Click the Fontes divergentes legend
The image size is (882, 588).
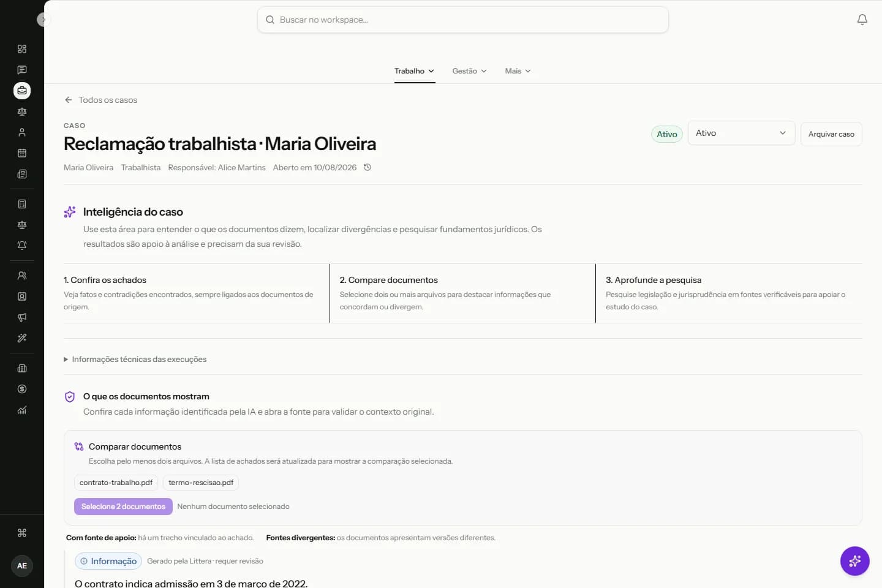pyautogui.click(x=380, y=538)
